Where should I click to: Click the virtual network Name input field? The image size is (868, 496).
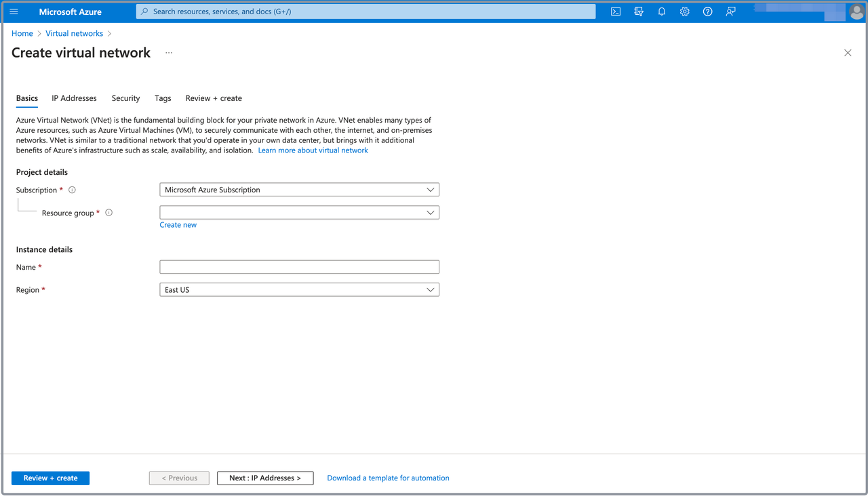pyautogui.click(x=299, y=267)
